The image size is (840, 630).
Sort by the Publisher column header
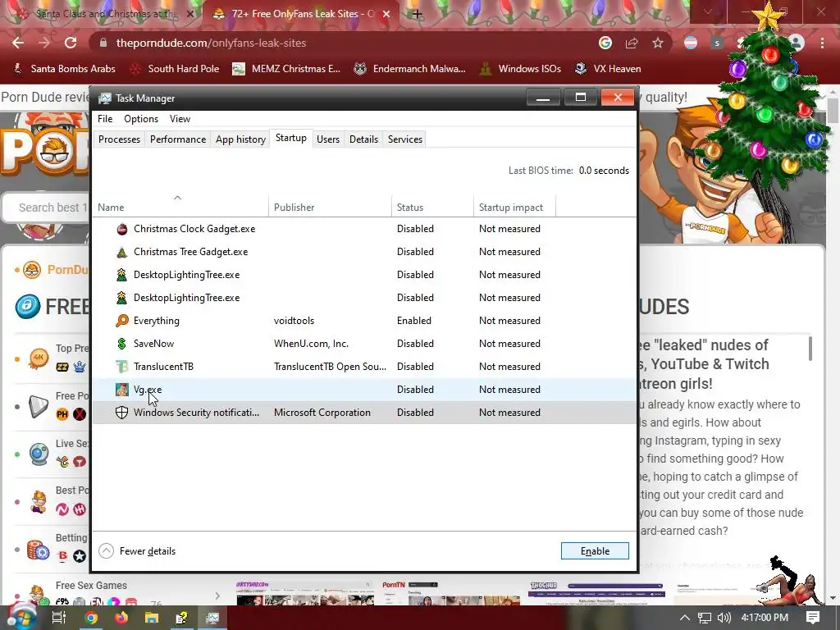(330, 208)
